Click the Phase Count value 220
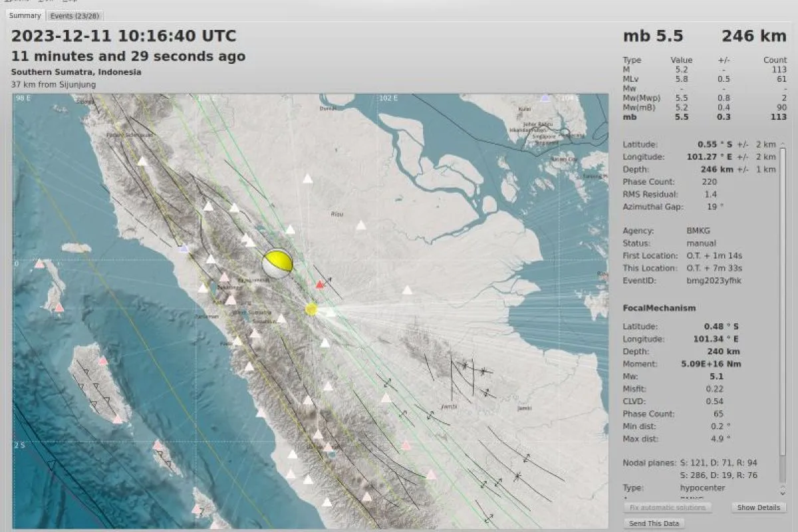This screenshot has width=798, height=532. tap(709, 182)
